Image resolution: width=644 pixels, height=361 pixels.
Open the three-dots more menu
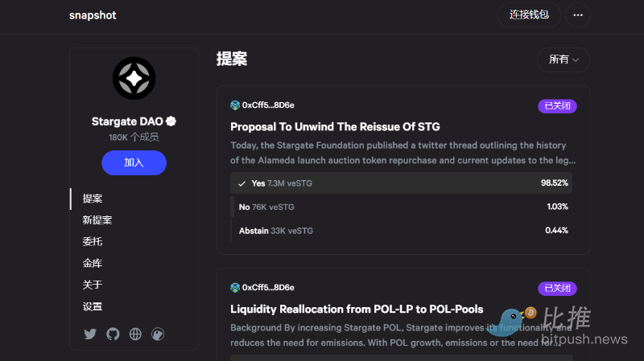coord(578,15)
